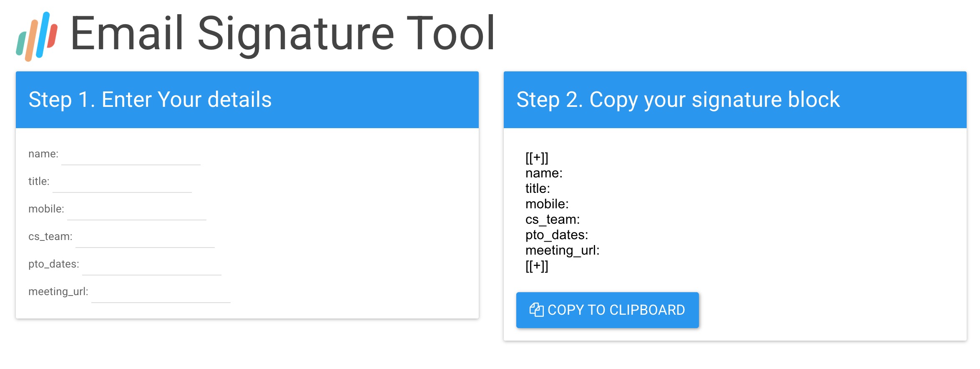
Task: Click the "name:" line in signature block
Action: tap(544, 173)
